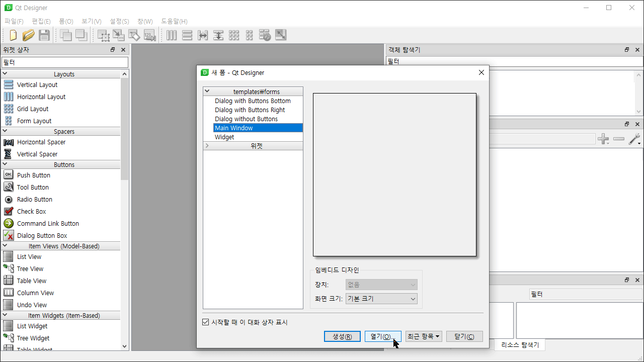Viewport: 644px width, 362px height.
Task: Click the New form toolbar icon
Action: point(13,35)
